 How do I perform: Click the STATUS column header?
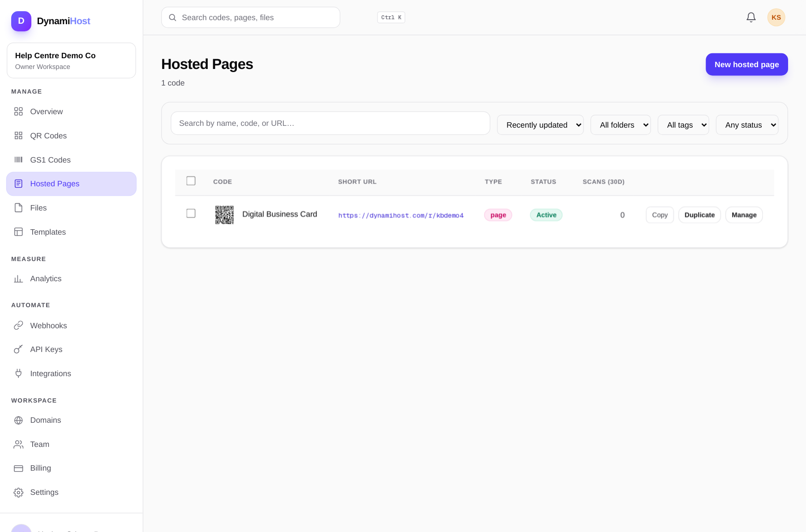(544, 182)
